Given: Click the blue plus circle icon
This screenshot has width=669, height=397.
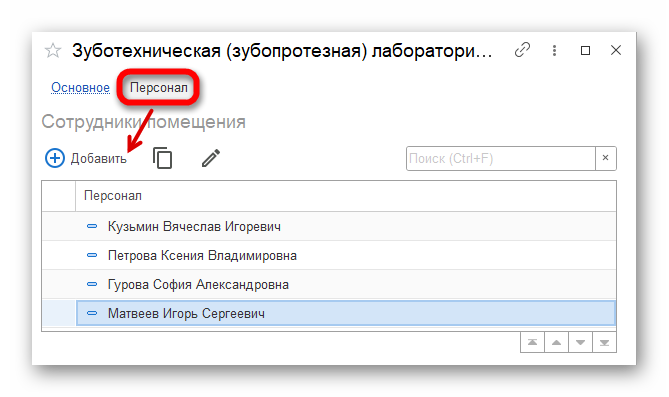Looking at the screenshot, I should (x=55, y=158).
